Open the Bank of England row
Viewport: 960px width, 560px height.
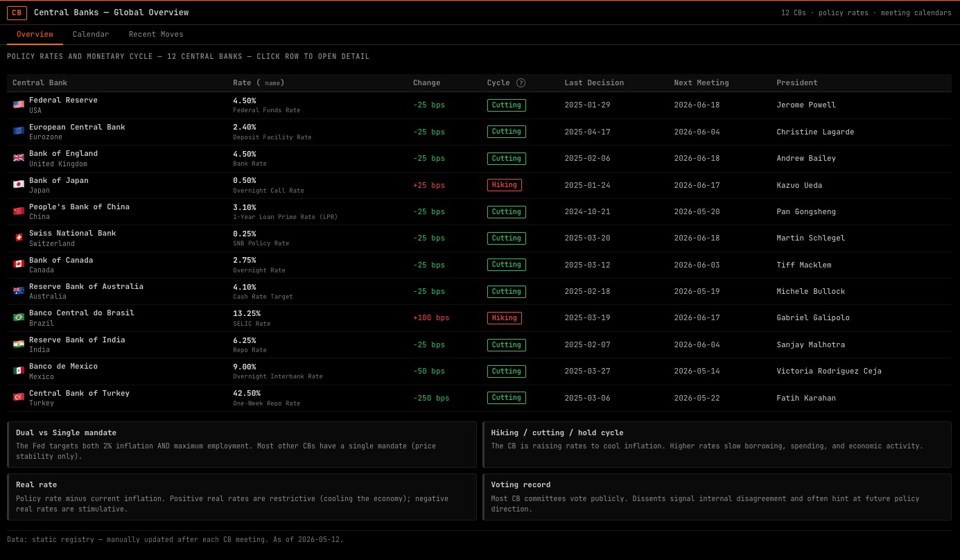(479, 159)
